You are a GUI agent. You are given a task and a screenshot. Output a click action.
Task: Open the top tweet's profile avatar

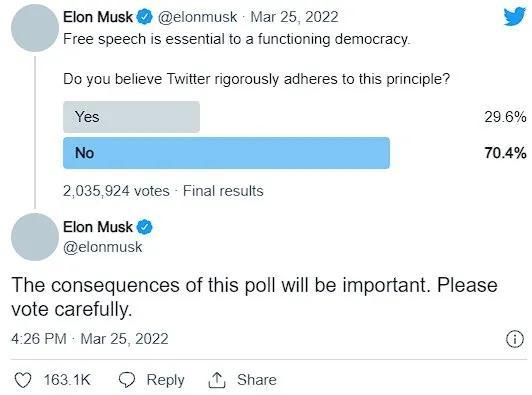coord(35,28)
